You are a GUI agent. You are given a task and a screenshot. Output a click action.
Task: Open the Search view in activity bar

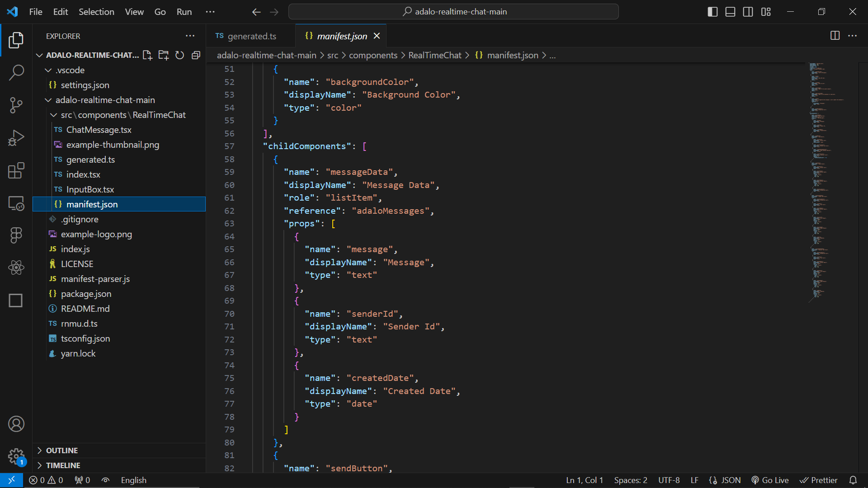point(16,72)
